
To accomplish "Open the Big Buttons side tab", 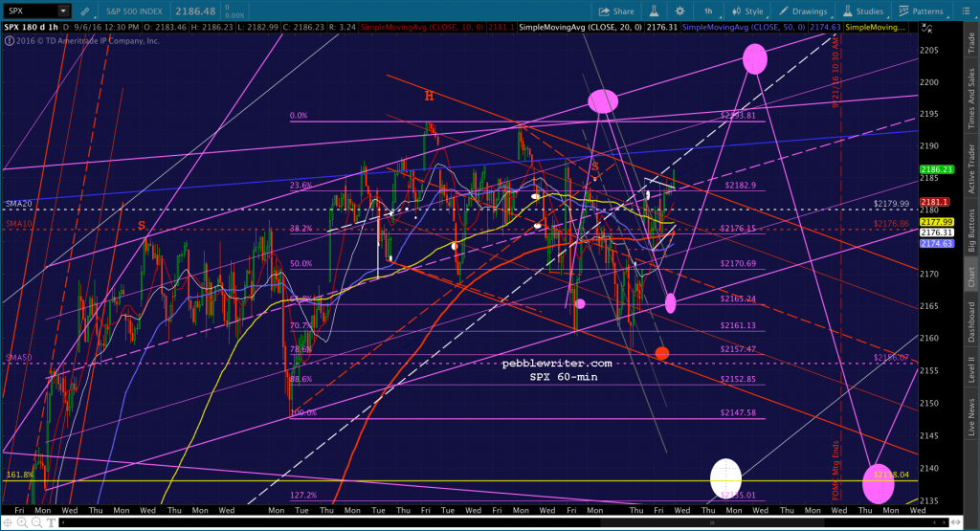I will tap(971, 231).
